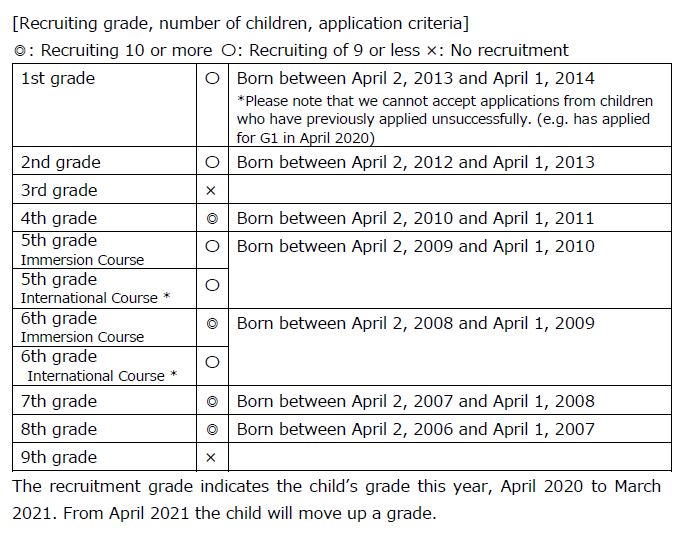
Task: Click the circle symbol in 1st grade row
Action: click(x=212, y=79)
